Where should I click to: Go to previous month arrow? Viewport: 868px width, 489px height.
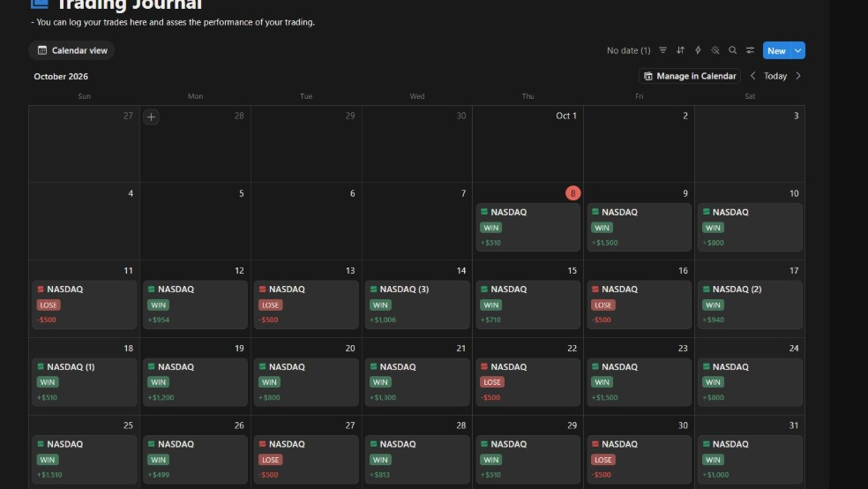click(752, 76)
